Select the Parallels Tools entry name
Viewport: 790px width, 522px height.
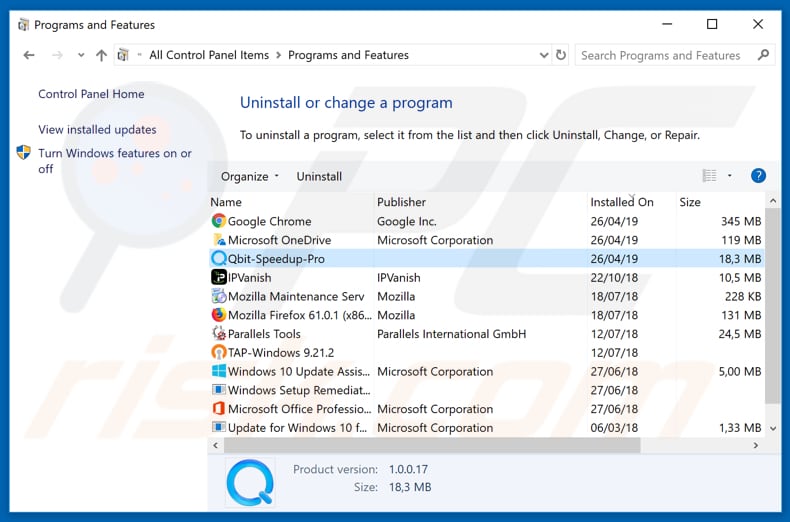pos(264,334)
